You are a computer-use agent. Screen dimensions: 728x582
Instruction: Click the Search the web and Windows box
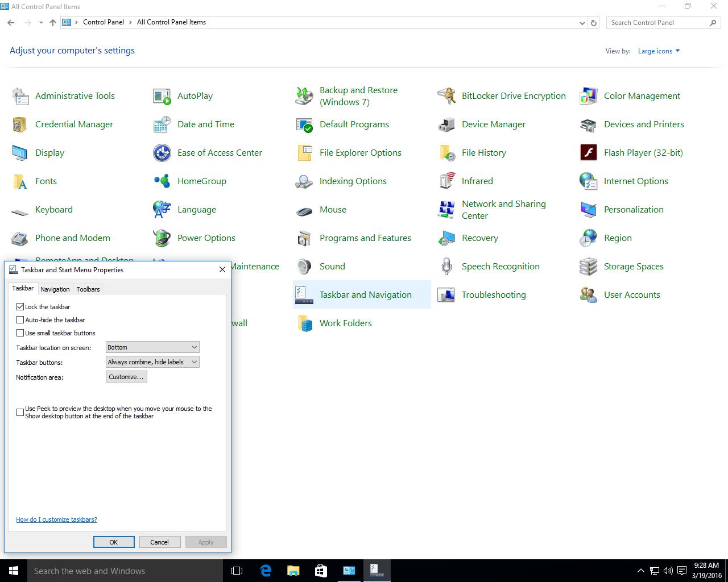pyautogui.click(x=125, y=571)
